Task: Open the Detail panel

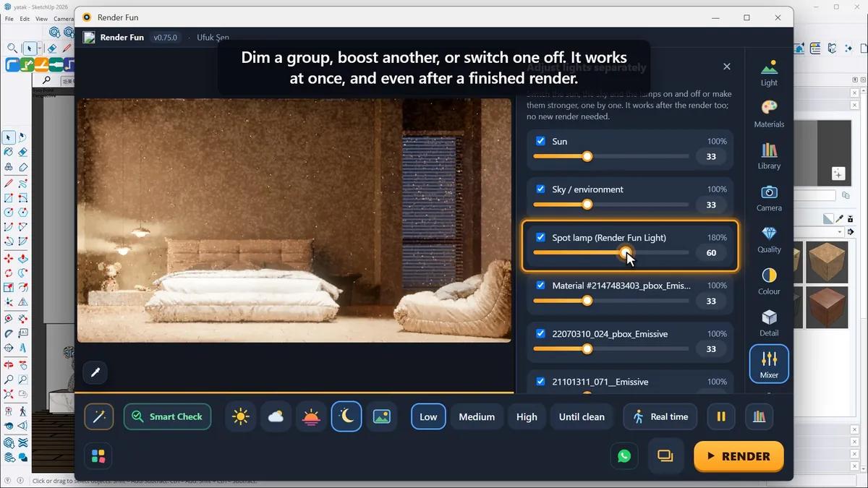Action: tap(769, 323)
